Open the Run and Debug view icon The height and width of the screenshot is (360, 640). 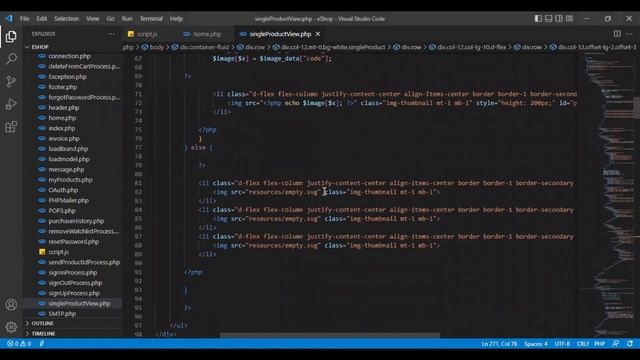(11, 104)
